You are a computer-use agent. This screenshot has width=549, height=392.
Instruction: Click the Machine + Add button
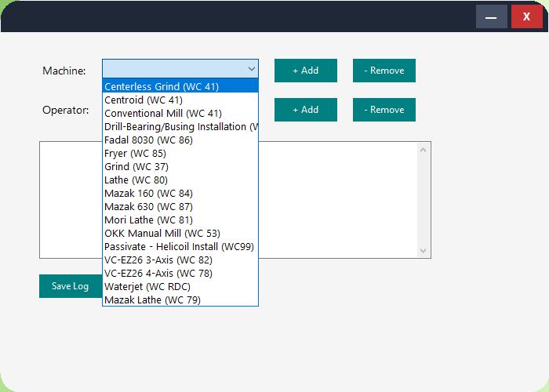point(305,71)
